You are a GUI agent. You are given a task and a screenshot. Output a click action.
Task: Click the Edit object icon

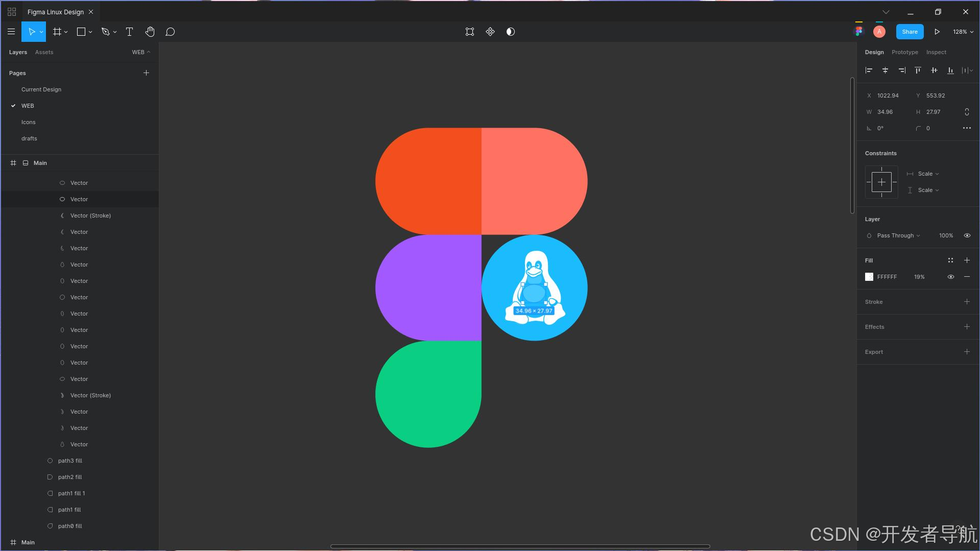470,32
